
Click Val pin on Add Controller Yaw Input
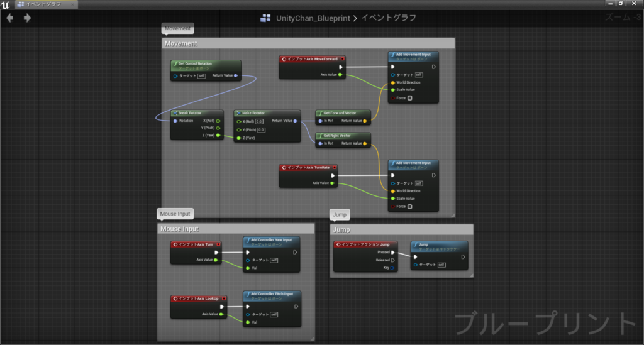pyautogui.click(x=248, y=268)
